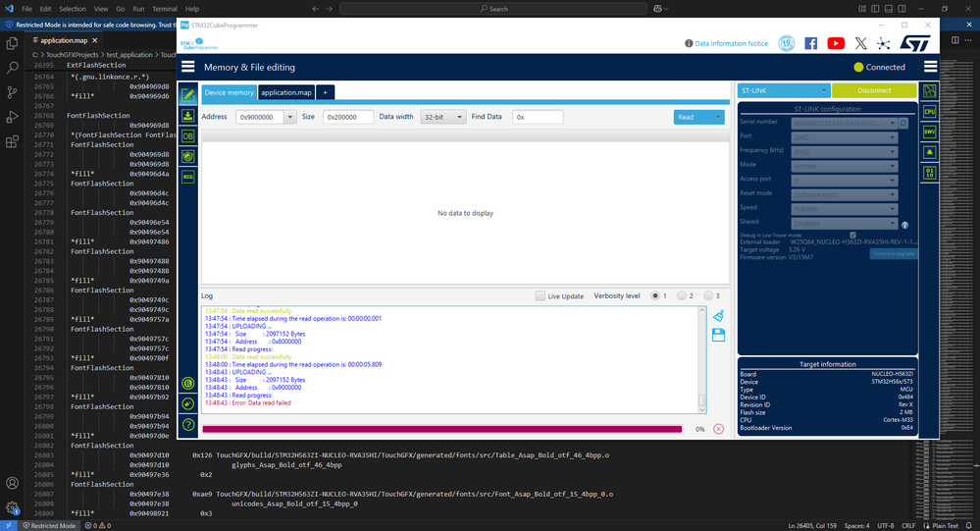Open VS Code Source Control icon
The image size is (980, 531).
click(x=12, y=92)
